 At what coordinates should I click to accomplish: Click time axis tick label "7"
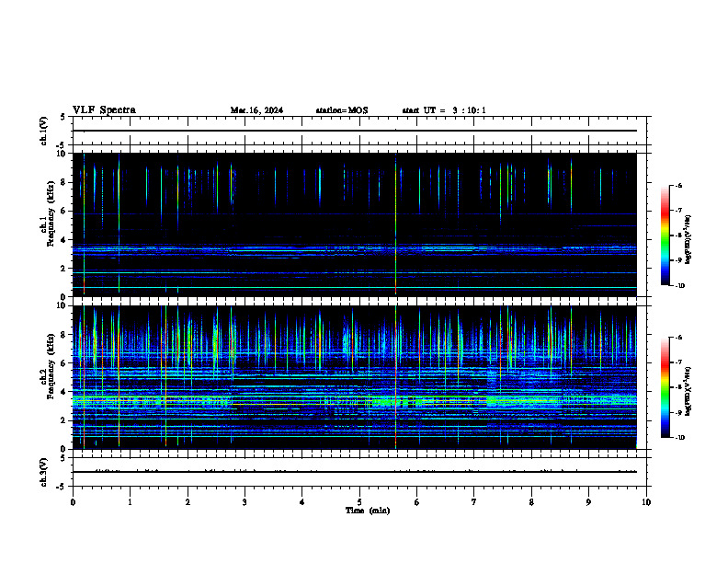[474, 502]
